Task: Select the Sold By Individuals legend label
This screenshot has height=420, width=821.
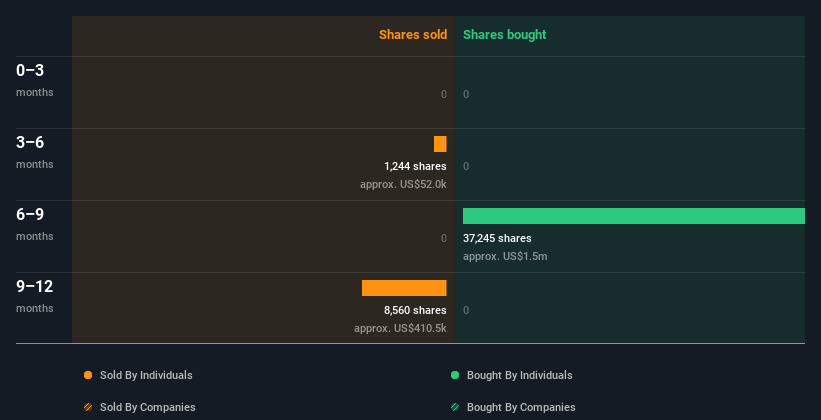Action: [146, 375]
